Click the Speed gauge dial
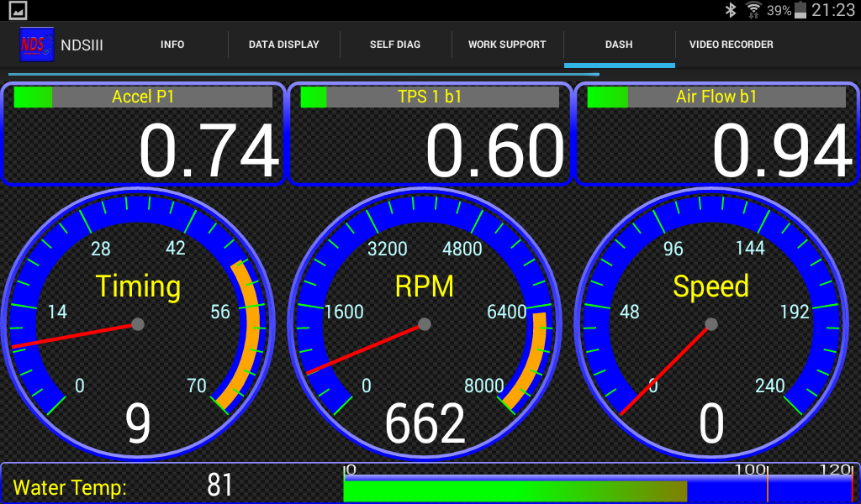The height and width of the screenshot is (504, 861). tap(711, 323)
